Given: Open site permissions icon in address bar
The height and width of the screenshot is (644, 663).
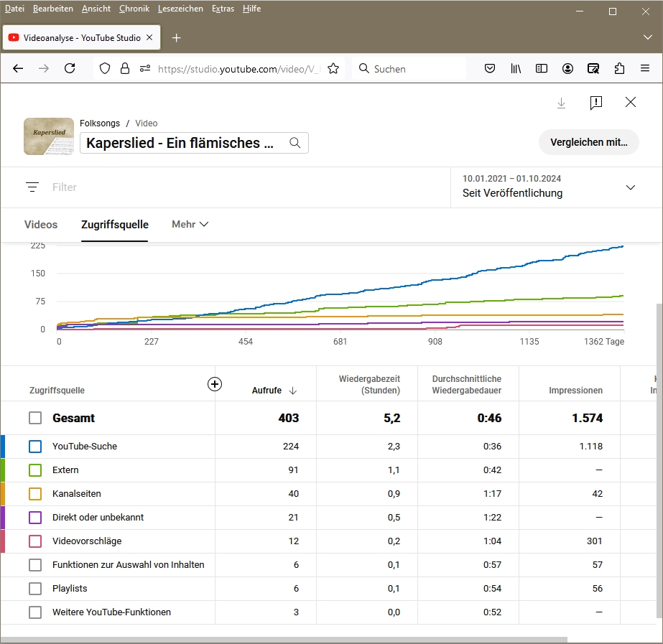Looking at the screenshot, I should [145, 68].
